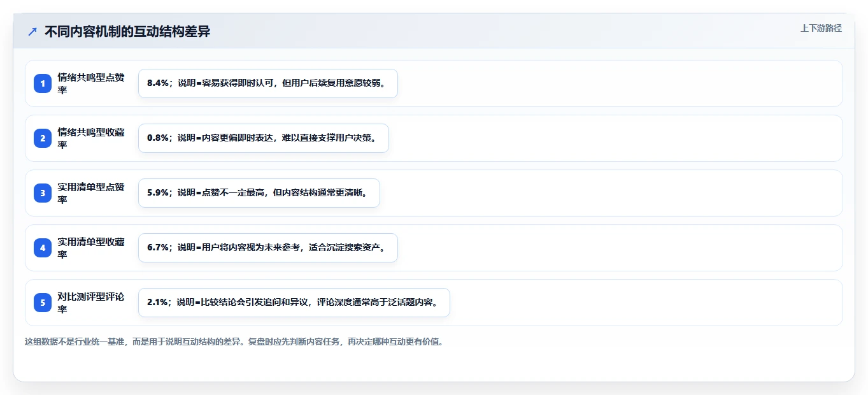Select the number 1 badge
This screenshot has height=395, width=868.
pyautogui.click(x=43, y=83)
